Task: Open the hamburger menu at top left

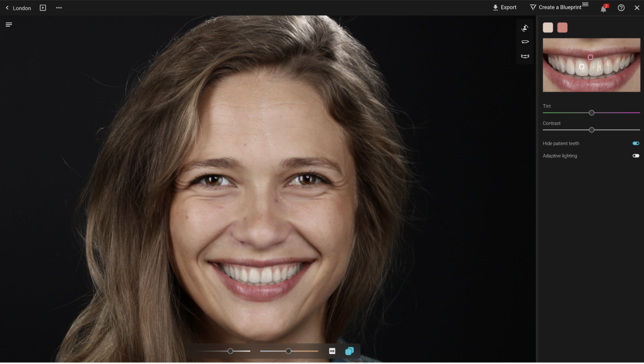Action: (x=9, y=25)
